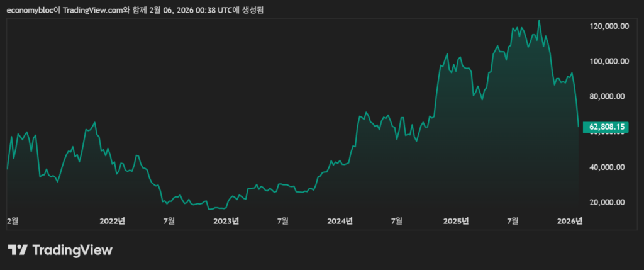This screenshot has width=644, height=270.
Task: Select the 2025년 time axis label
Action: pos(456,221)
